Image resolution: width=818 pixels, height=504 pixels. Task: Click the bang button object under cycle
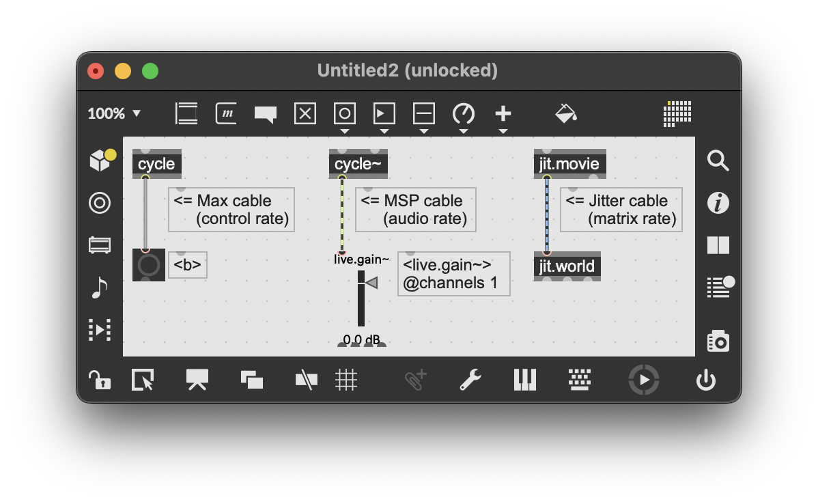(x=149, y=265)
